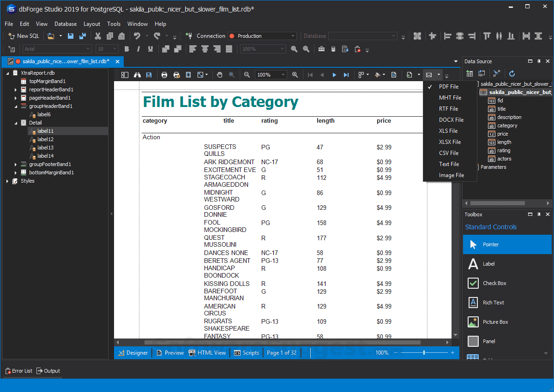Click the binoculars search icon in preview toolbar
Viewport: 554px width, 392px height.
pyautogui.click(x=137, y=75)
